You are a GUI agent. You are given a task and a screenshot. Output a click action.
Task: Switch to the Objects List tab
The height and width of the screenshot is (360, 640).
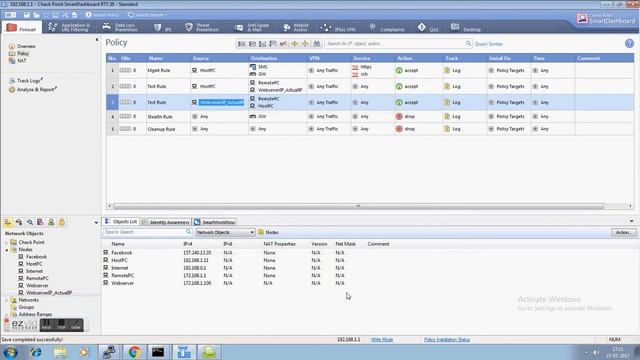coord(121,222)
